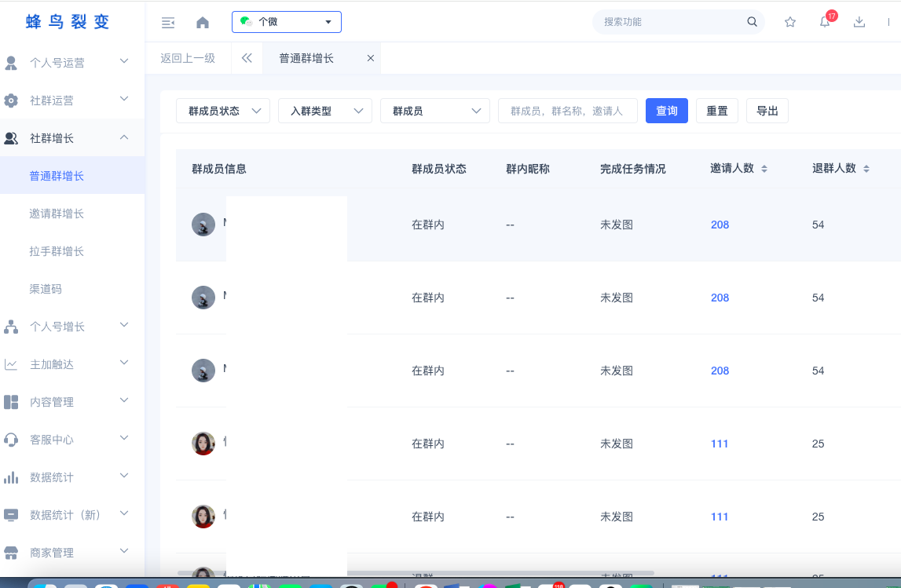901x588 pixels.
Task: Open the 群成员状态 filter dropdown
Action: [x=223, y=111]
